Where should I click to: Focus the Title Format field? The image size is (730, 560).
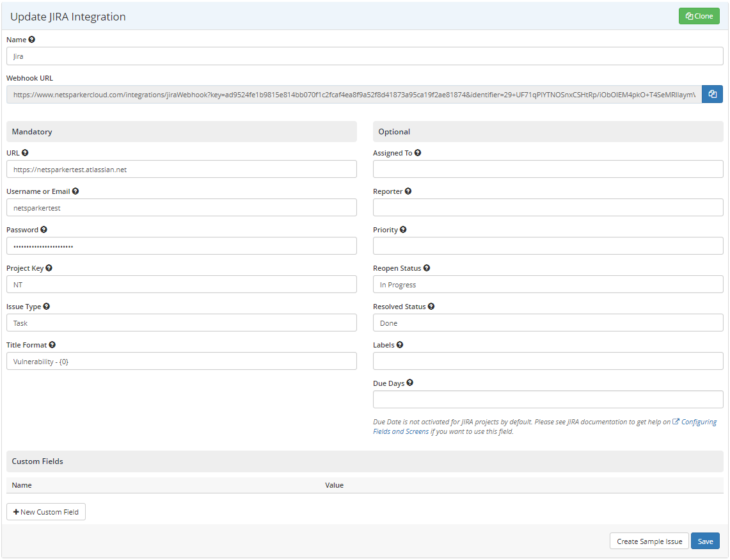pos(182,361)
